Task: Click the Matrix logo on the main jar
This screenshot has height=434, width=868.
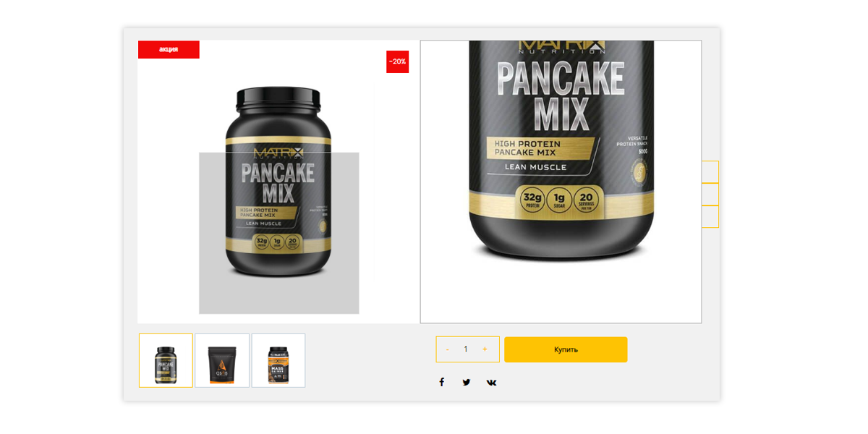Action: (278, 153)
